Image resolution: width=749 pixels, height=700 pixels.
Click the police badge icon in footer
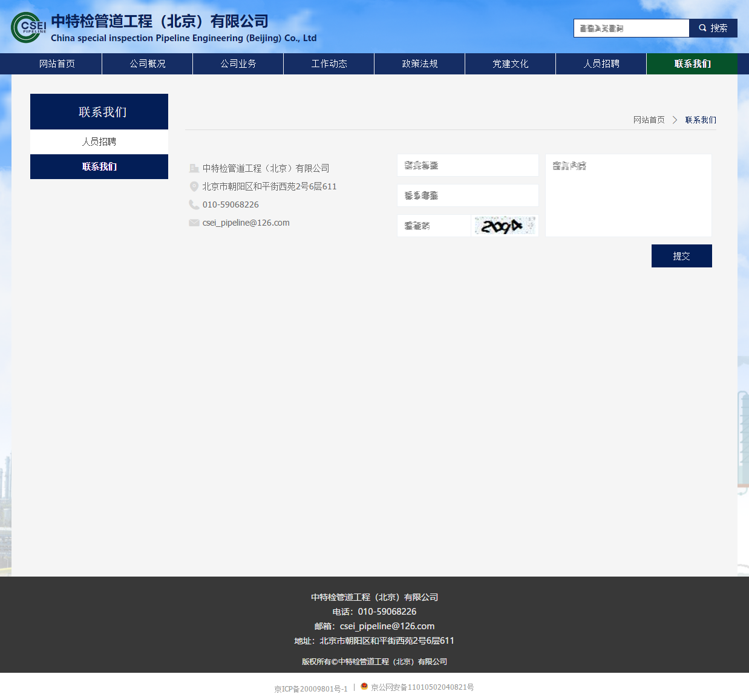pos(364,686)
